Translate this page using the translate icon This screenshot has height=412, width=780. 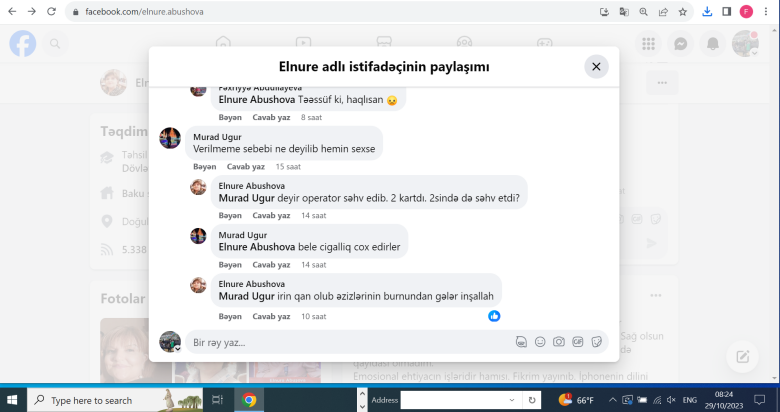pyautogui.click(x=624, y=12)
